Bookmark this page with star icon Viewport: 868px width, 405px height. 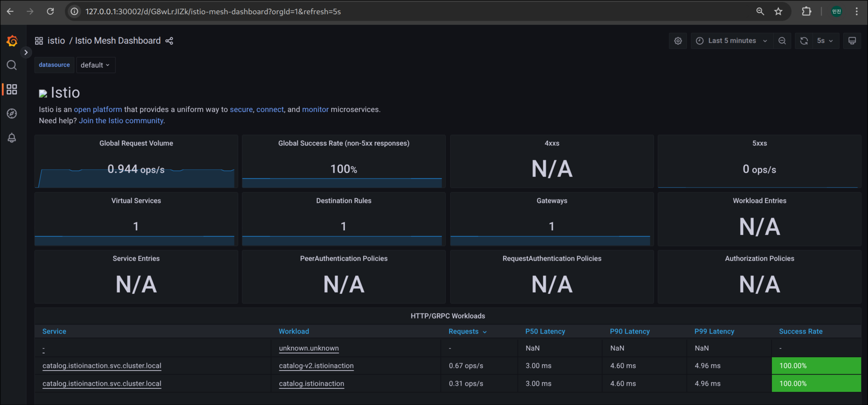(x=778, y=12)
